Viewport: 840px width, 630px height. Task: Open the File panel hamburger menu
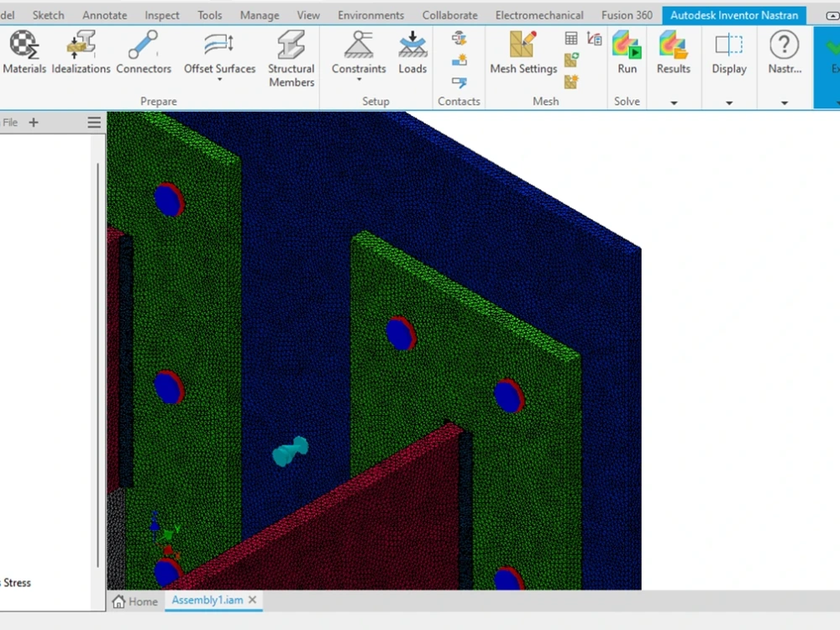pyautogui.click(x=93, y=122)
